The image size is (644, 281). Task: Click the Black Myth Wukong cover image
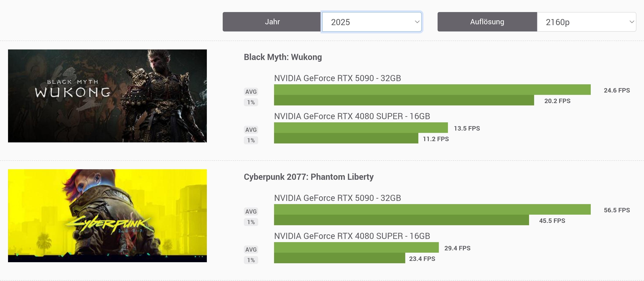click(107, 96)
